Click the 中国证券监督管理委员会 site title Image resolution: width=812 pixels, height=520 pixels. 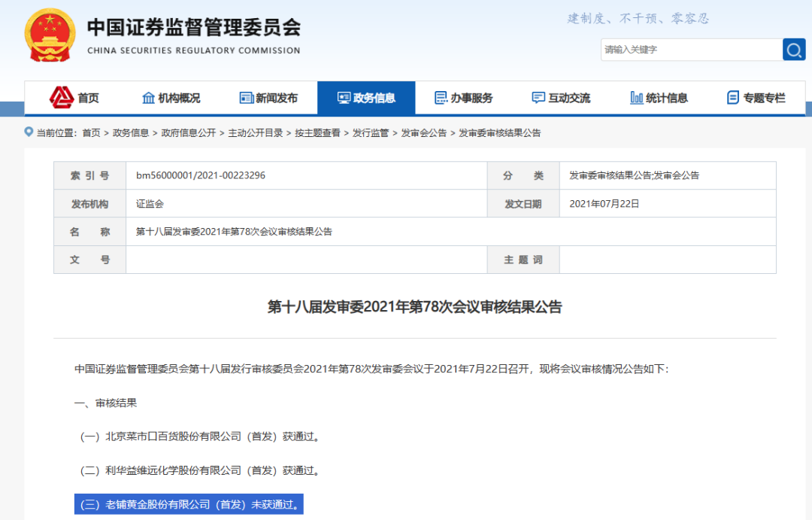coord(194,28)
